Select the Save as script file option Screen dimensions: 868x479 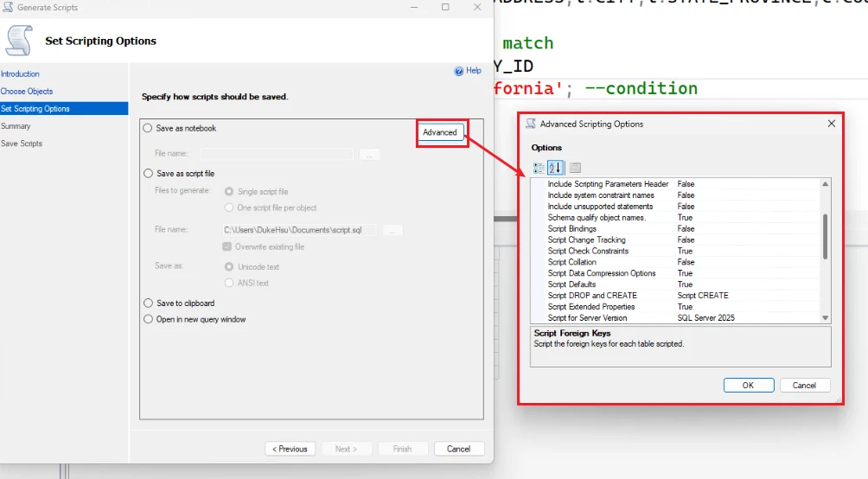[147, 174]
